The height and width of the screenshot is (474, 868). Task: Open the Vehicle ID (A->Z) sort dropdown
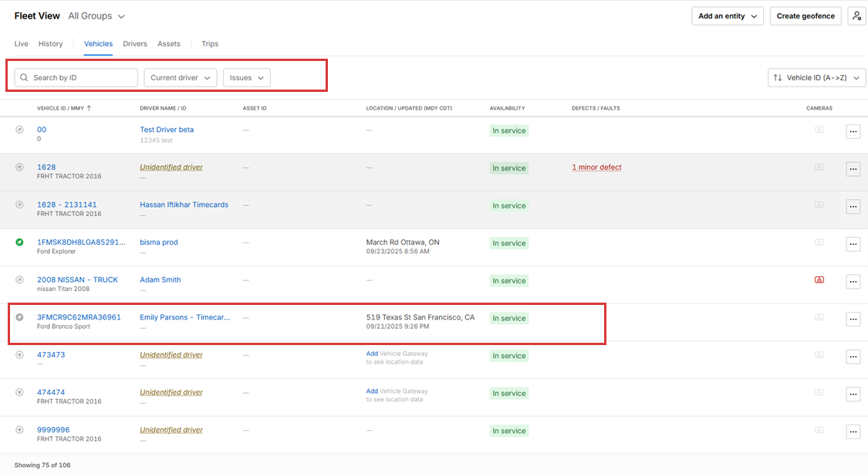816,78
